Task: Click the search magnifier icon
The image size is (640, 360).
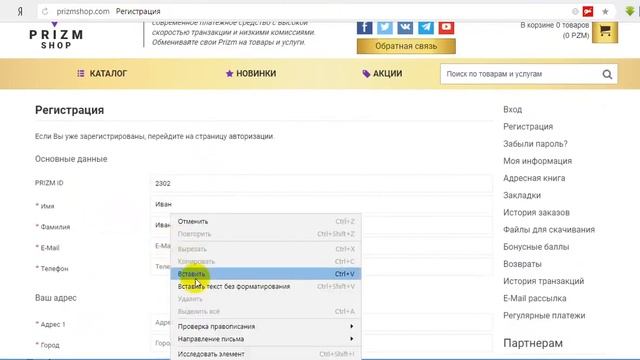Action: pos(607,74)
